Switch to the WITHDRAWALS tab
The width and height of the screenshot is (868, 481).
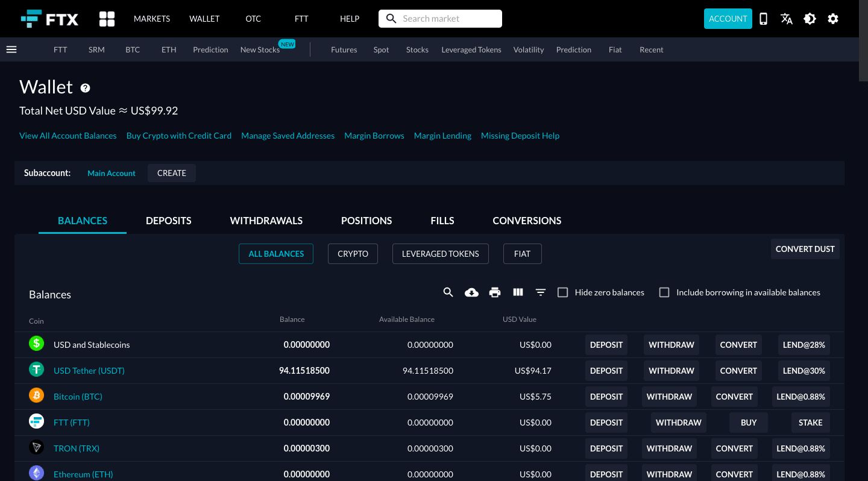click(266, 221)
